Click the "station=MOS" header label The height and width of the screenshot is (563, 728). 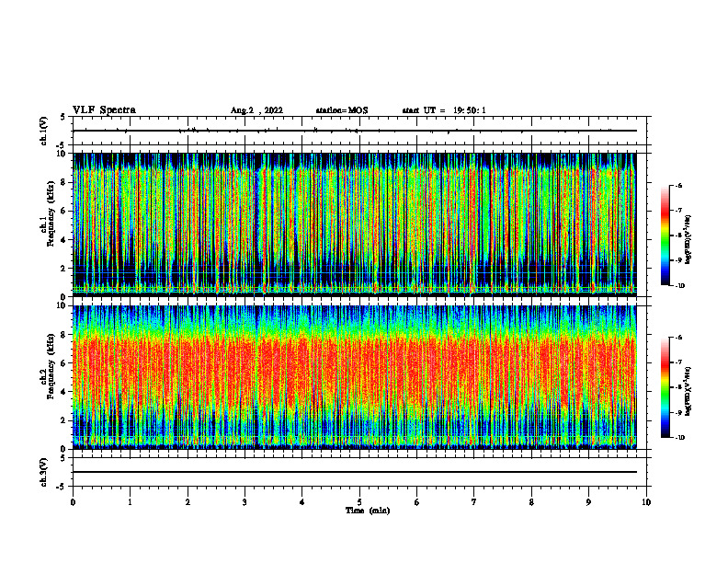point(342,110)
